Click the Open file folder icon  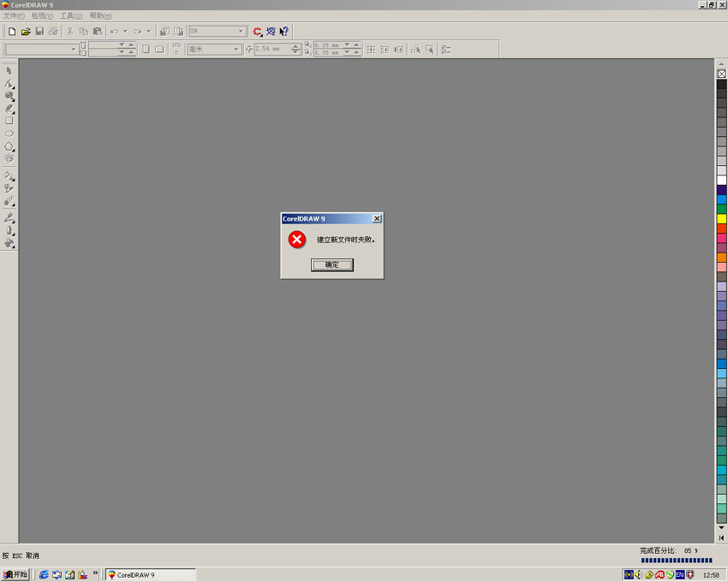(x=26, y=32)
